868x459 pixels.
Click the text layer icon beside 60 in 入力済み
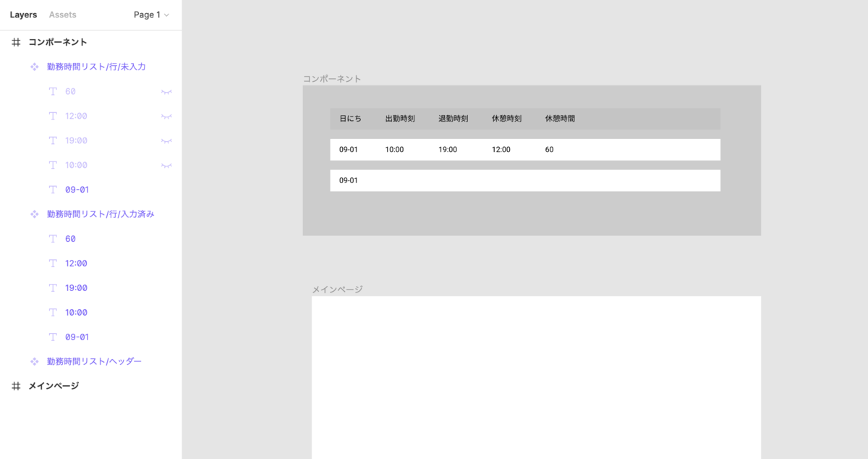coord(52,238)
